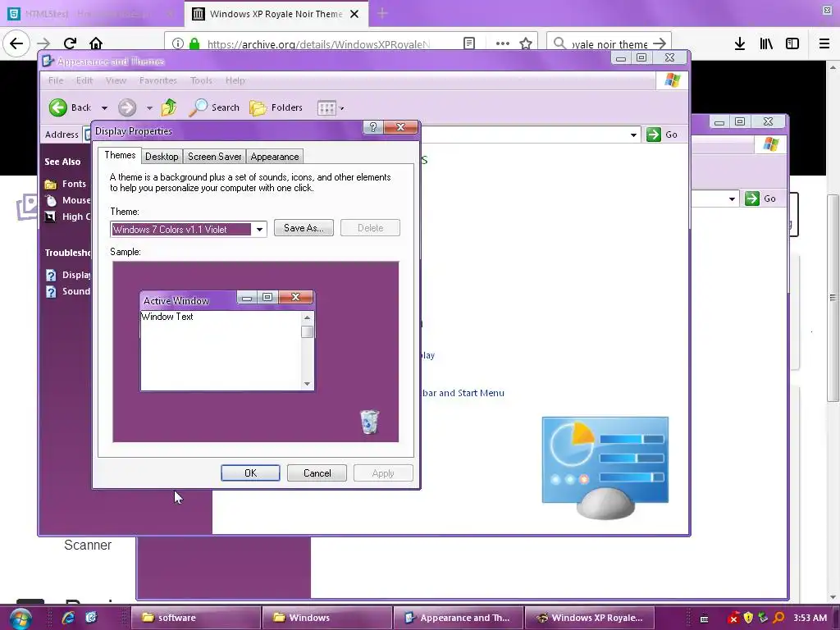The image size is (840, 630).
Task: Click the magnifier tray icon
Action: tap(779, 618)
